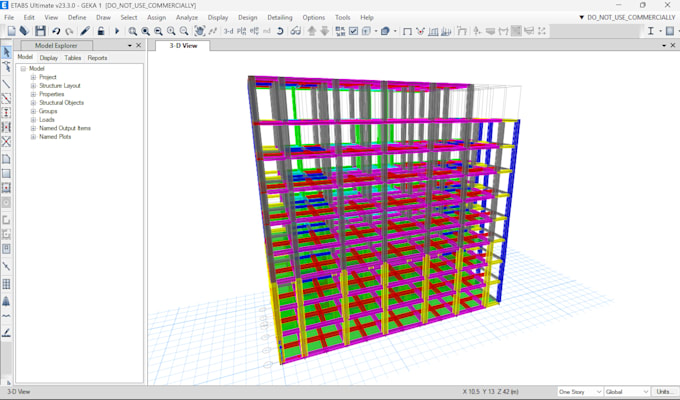
Task: Click the Open file icon
Action: click(25, 31)
